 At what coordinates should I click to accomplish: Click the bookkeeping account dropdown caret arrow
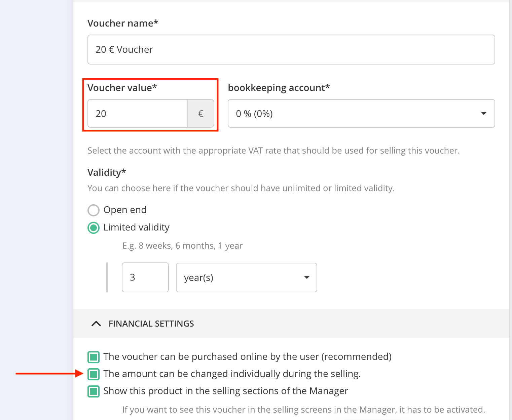484,114
